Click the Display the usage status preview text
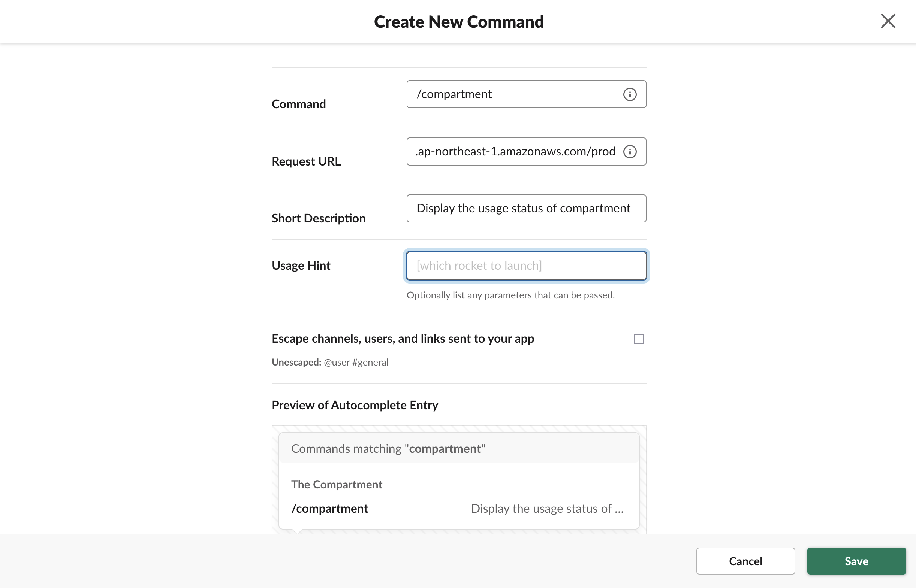The width and height of the screenshot is (916, 588). click(547, 508)
